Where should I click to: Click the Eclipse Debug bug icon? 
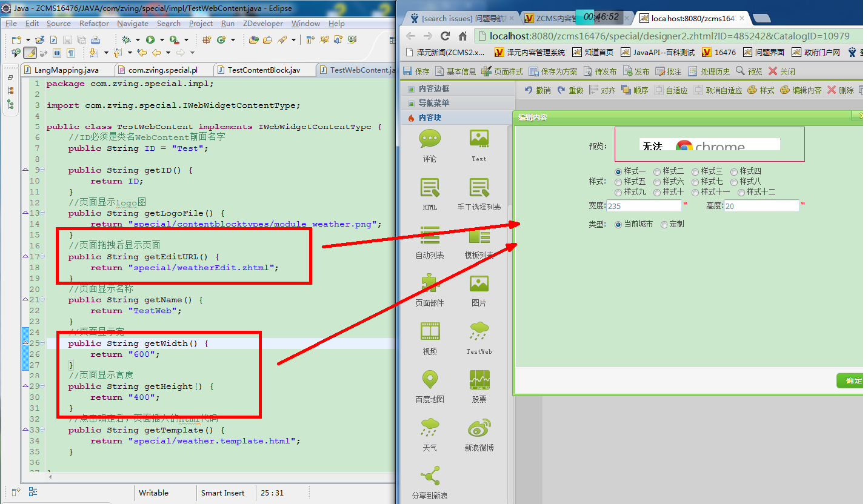tap(126, 39)
